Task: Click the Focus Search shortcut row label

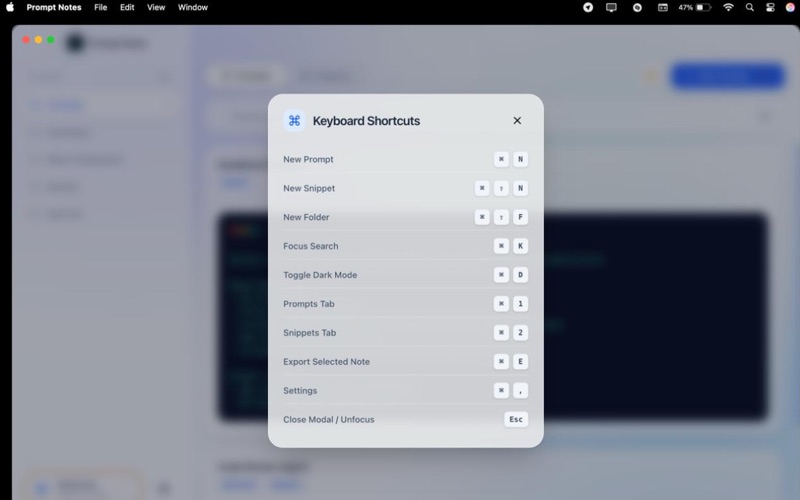Action: (310, 246)
